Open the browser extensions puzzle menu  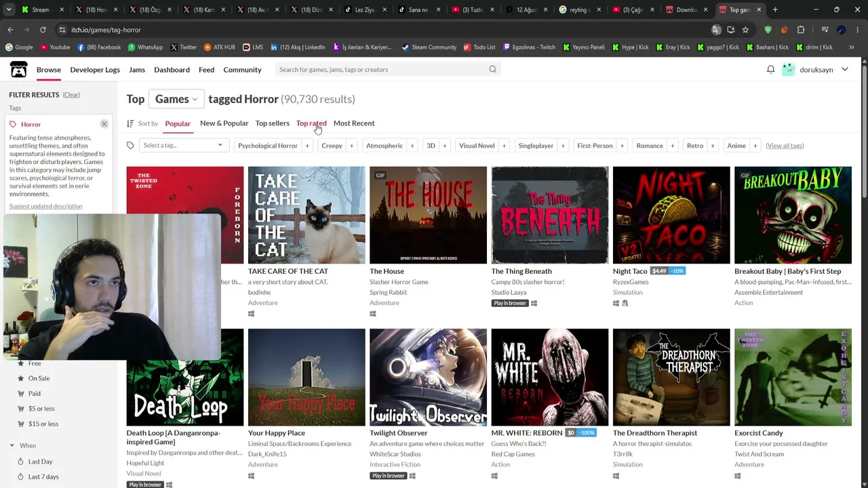(801, 30)
